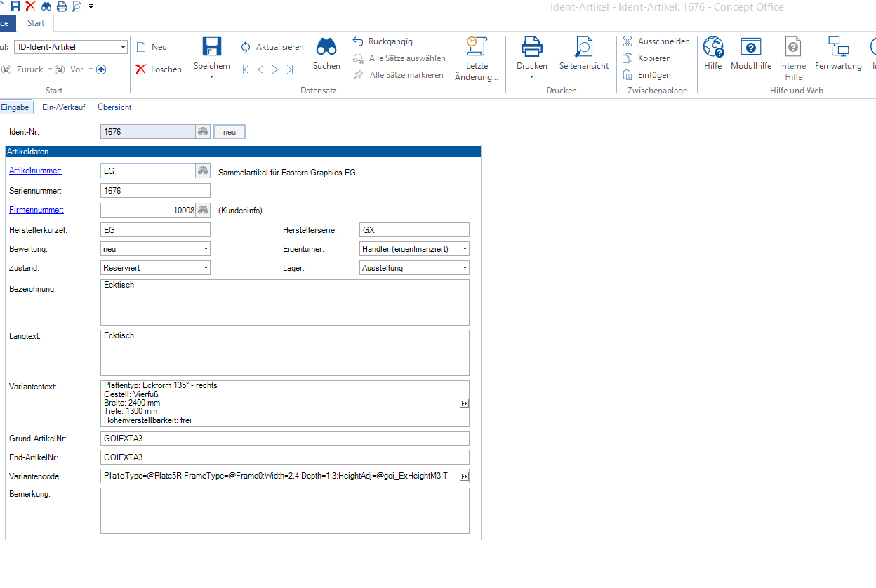Launch Fernwartung remote support
This screenshot has width=876, height=588.
[837, 47]
